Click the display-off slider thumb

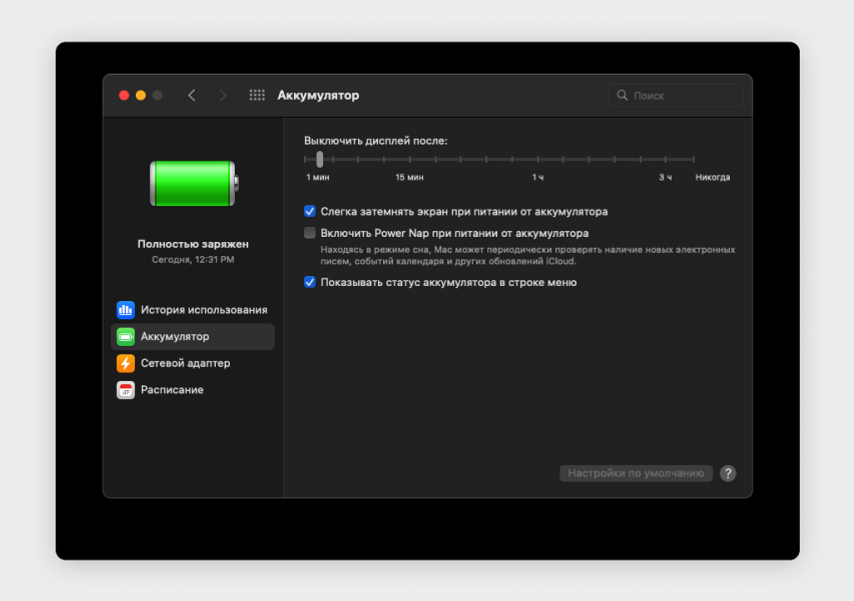(320, 159)
